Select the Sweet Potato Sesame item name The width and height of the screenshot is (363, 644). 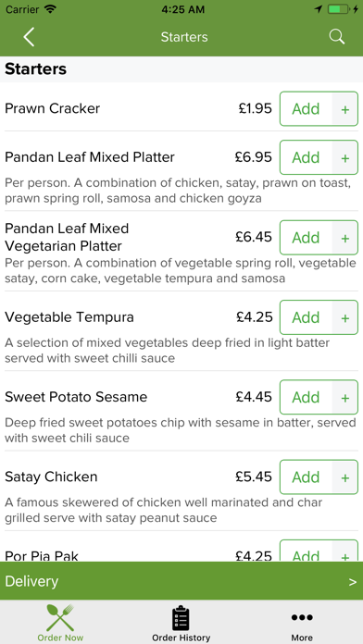(76, 397)
